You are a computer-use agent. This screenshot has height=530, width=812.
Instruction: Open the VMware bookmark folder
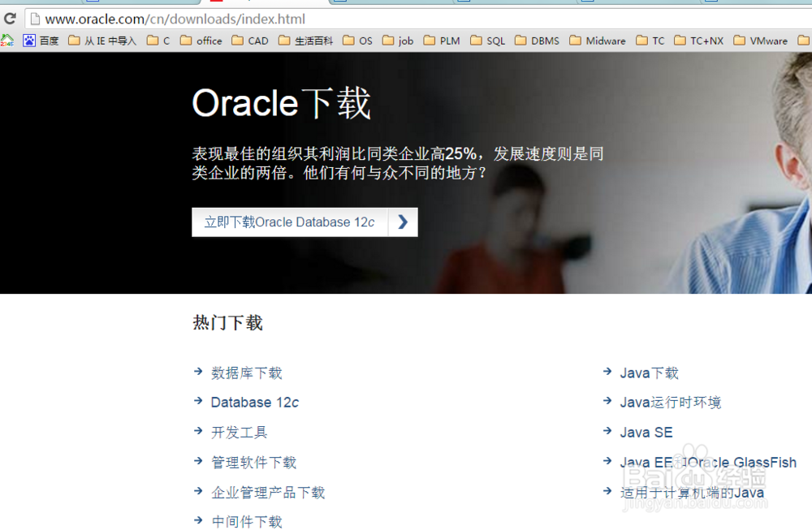(x=761, y=41)
